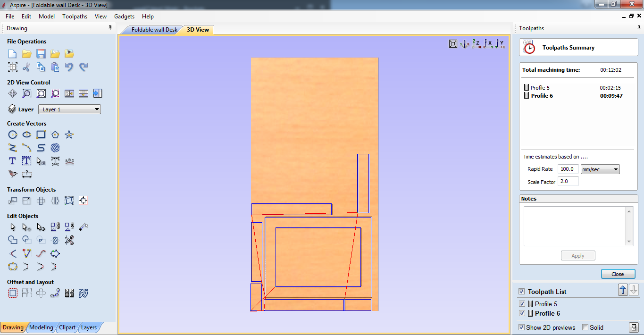This screenshot has width=644, height=335.
Task: Switch to the Clipart tab
Action: click(67, 327)
